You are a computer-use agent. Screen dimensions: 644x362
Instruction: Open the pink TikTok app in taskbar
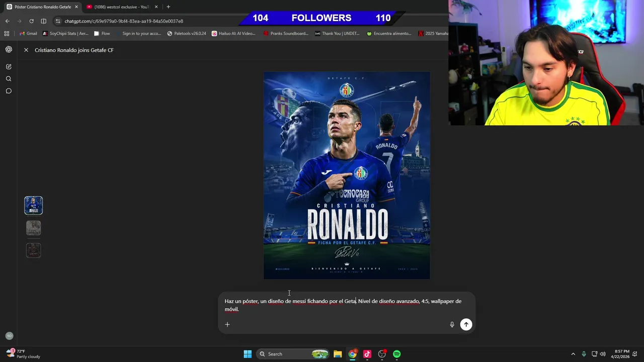pos(367,354)
